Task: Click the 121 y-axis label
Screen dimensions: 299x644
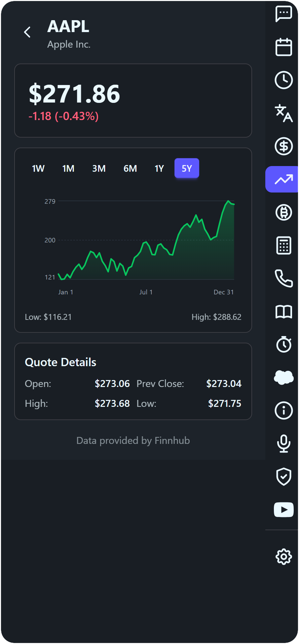Action: pyautogui.click(x=50, y=277)
